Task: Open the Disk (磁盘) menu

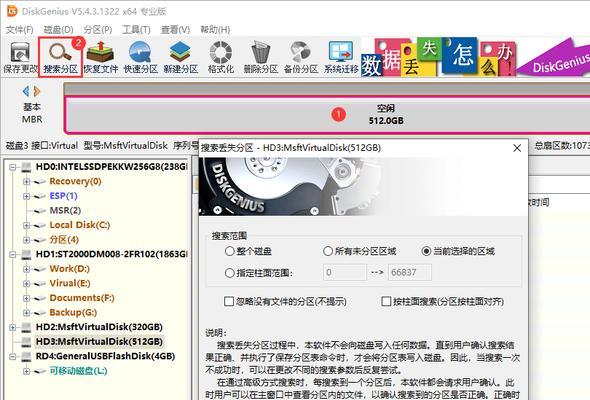Action: click(x=58, y=29)
